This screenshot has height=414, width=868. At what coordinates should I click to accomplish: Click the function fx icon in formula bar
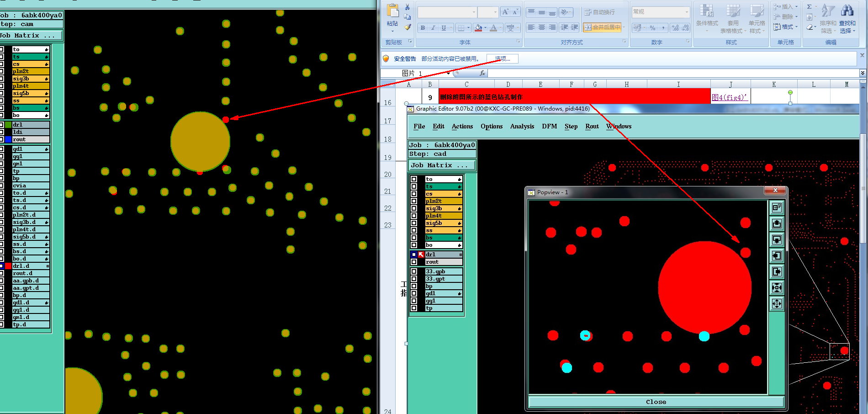[x=482, y=73]
